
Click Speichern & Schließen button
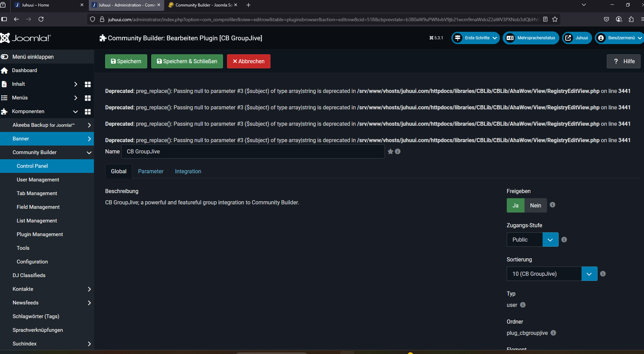(187, 61)
